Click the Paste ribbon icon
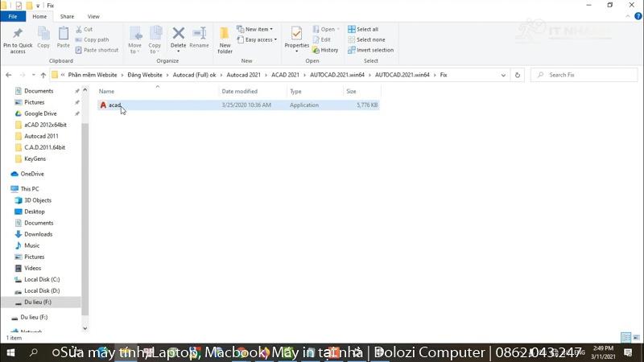The image size is (644, 362). tap(64, 38)
